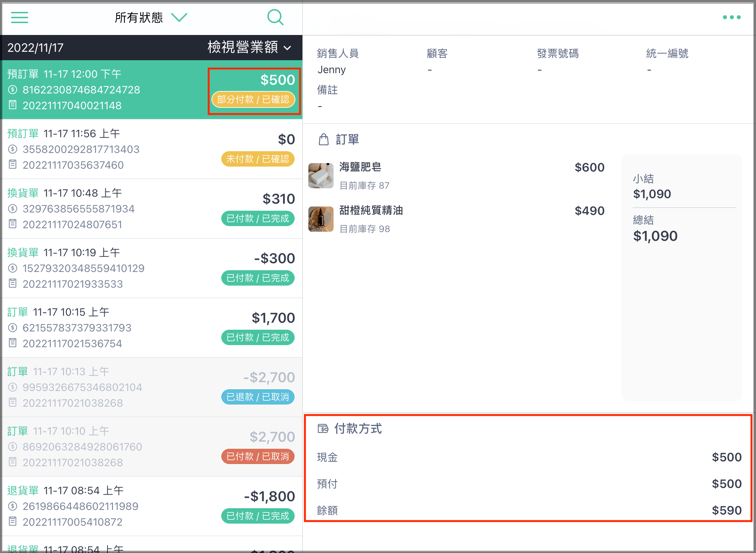Select the 甜橙純質精油 product thumbnail
The image size is (756, 553).
[x=321, y=219]
